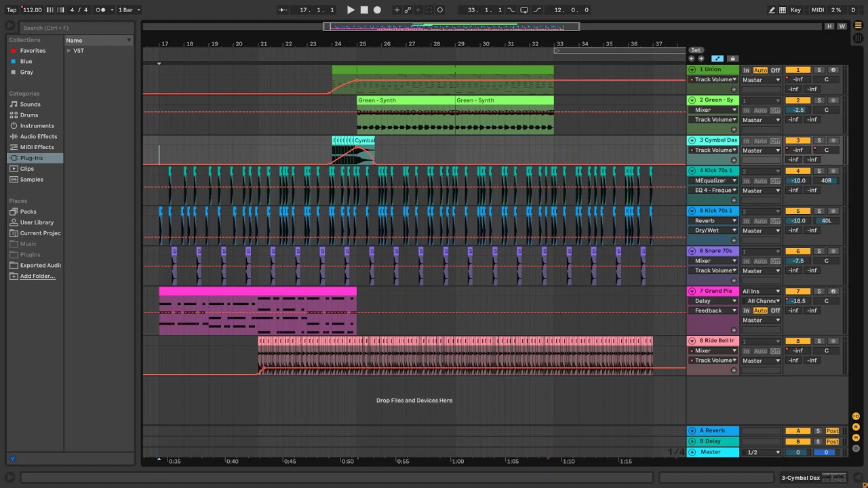Viewport: 868px width, 488px height.
Task: Open All Ins input dropdown
Action: 761,291
